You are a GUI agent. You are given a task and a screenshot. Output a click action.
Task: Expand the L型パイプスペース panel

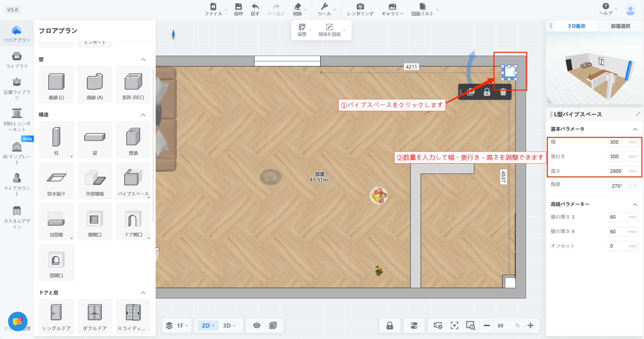638,114
